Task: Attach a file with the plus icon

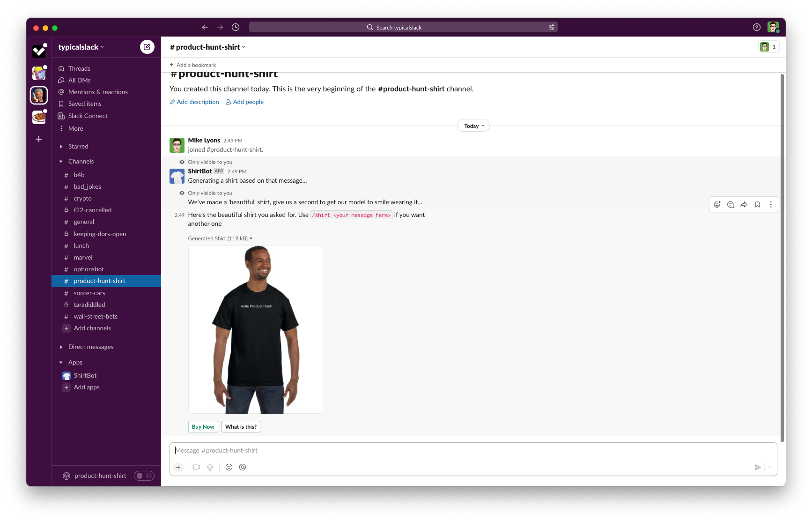Action: coord(178,467)
